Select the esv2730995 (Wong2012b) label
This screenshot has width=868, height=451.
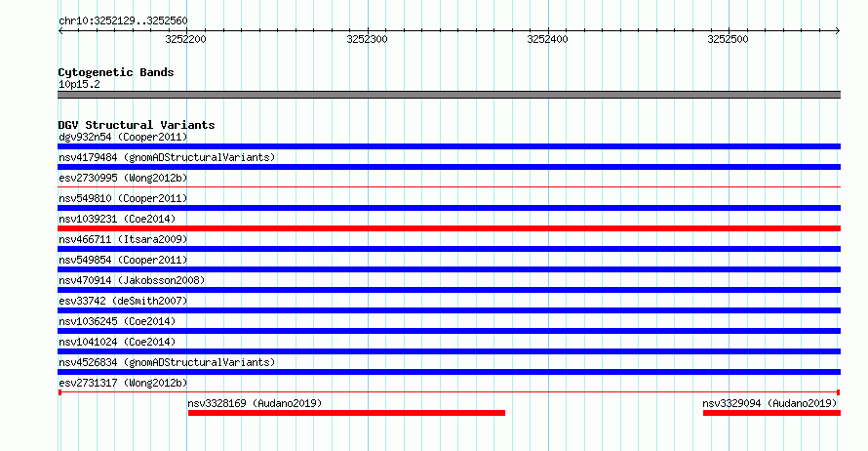(123, 178)
